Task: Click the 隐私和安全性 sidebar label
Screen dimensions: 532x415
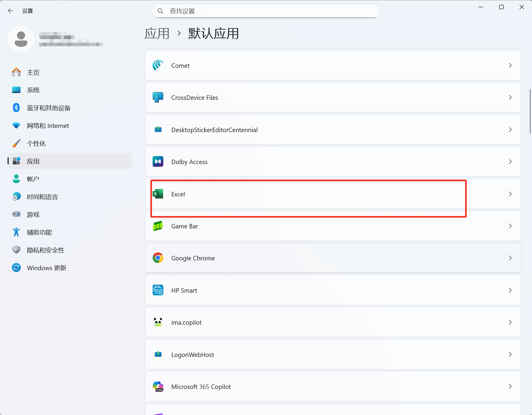Action: (x=46, y=250)
